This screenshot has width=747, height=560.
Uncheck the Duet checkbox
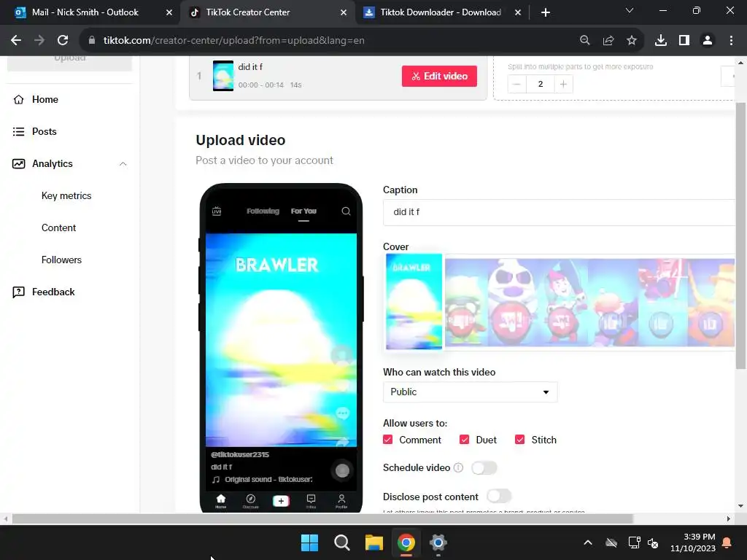(465, 440)
